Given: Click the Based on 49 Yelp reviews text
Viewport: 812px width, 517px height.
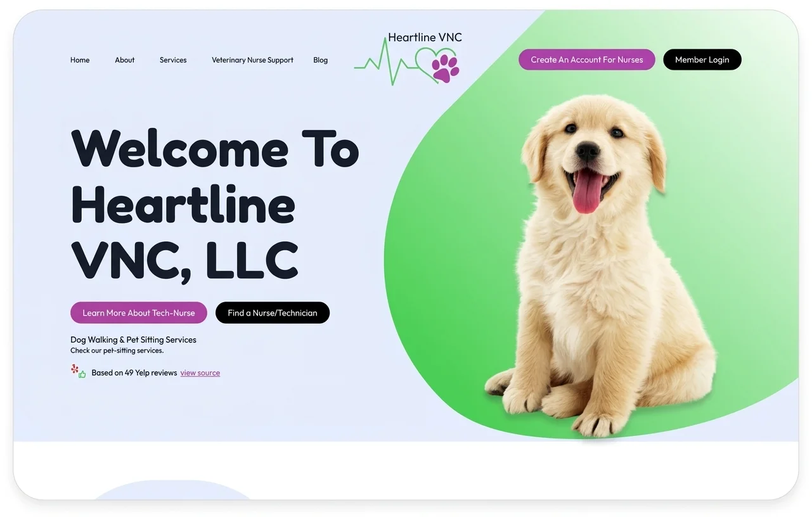Looking at the screenshot, I should [134, 373].
